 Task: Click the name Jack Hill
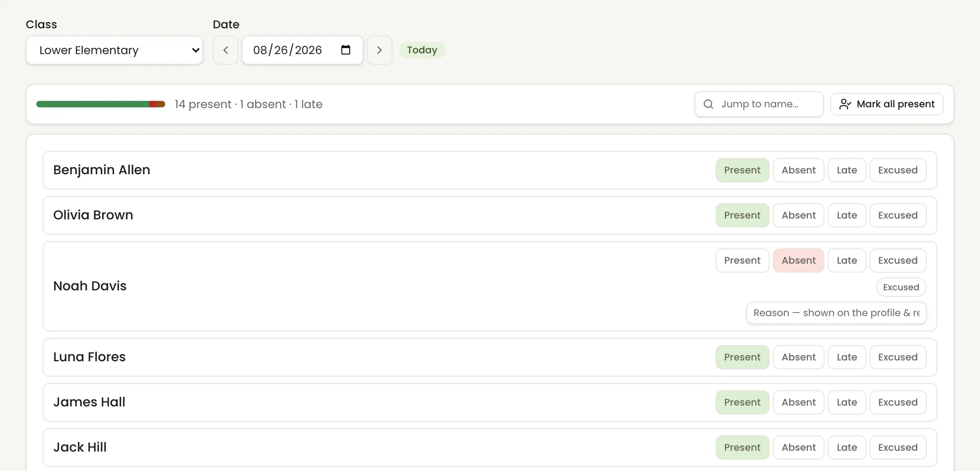(80, 448)
